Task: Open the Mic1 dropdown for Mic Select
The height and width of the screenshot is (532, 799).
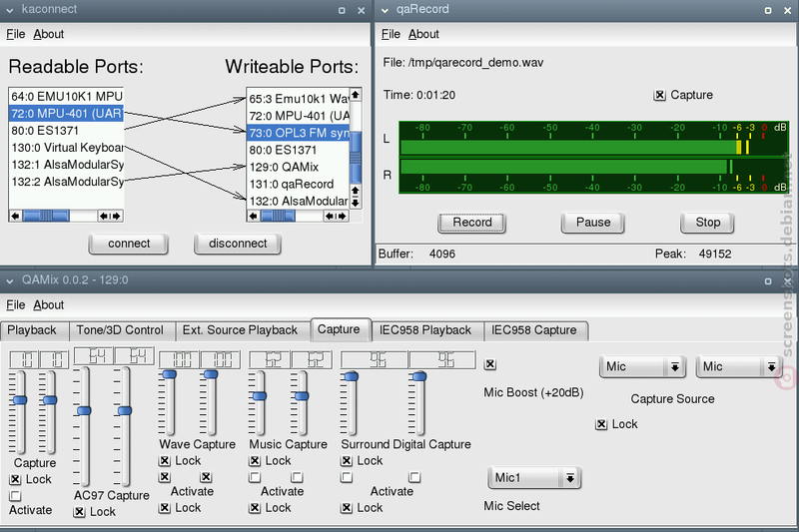Action: point(534,477)
